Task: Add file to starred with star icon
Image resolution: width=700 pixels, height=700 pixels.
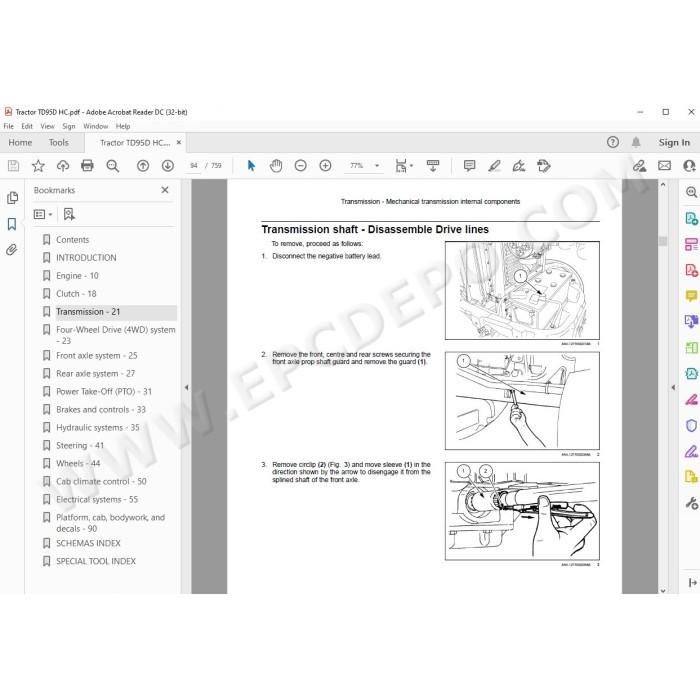Action: click(x=38, y=166)
